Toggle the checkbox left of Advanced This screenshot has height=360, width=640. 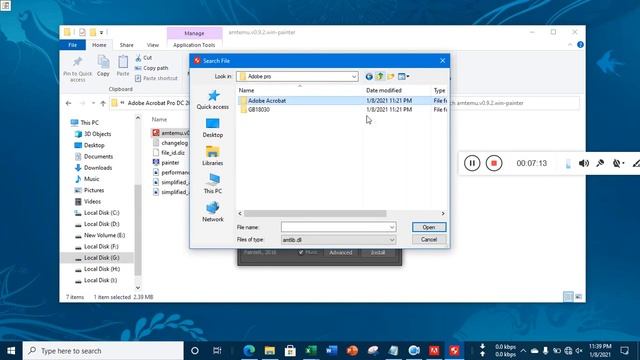tap(301, 253)
